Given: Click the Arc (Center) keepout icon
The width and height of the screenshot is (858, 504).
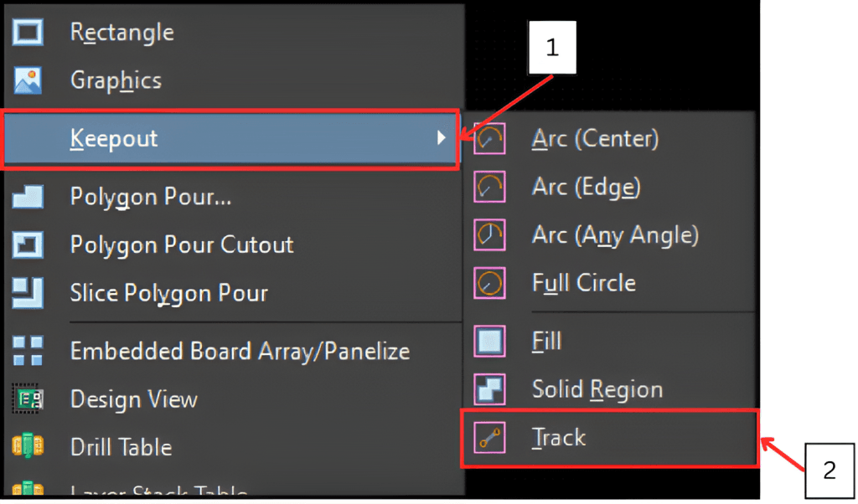Looking at the screenshot, I should click(x=490, y=138).
